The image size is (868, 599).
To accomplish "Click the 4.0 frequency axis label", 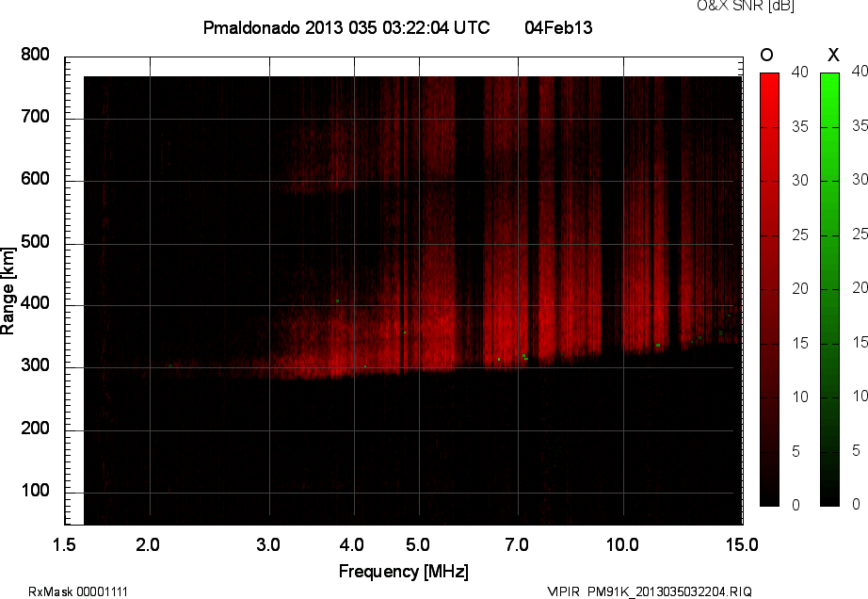I will pos(352,544).
